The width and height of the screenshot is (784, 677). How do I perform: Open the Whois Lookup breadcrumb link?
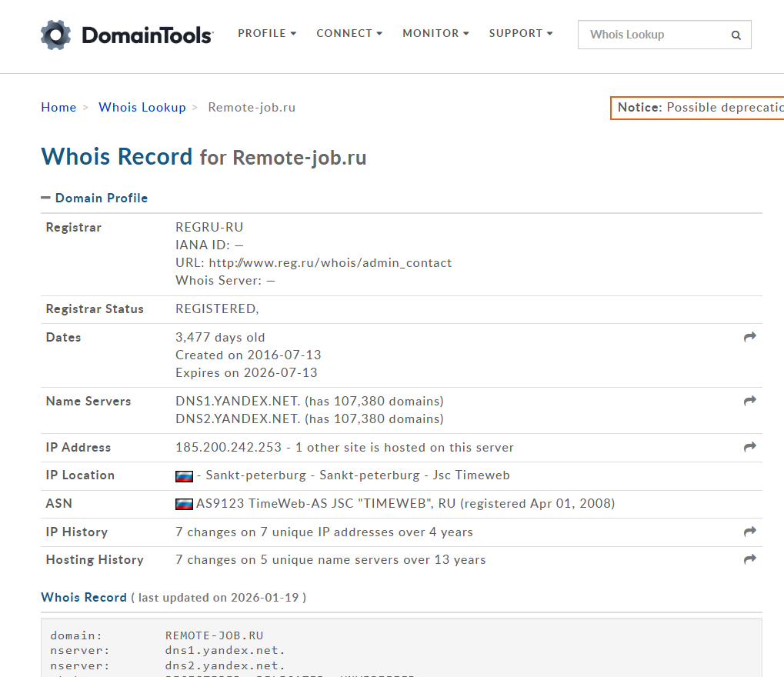[142, 108]
